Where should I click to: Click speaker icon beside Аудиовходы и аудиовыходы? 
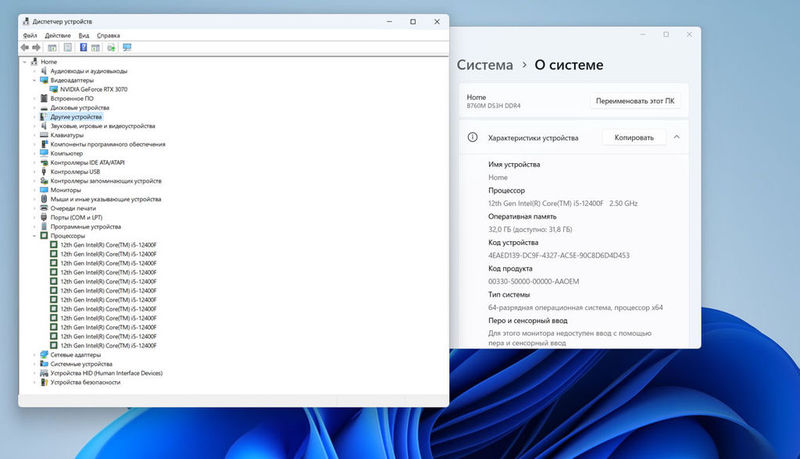point(44,71)
